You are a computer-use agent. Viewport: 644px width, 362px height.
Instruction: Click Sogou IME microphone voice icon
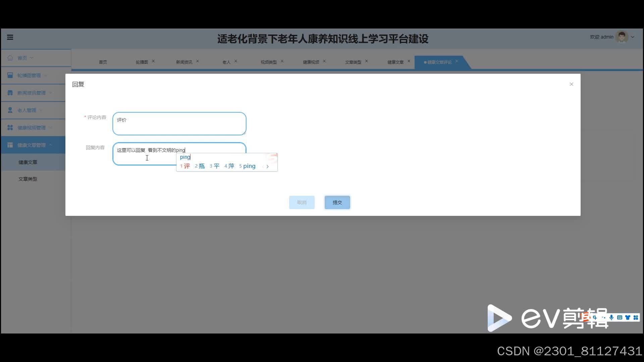[611, 317]
